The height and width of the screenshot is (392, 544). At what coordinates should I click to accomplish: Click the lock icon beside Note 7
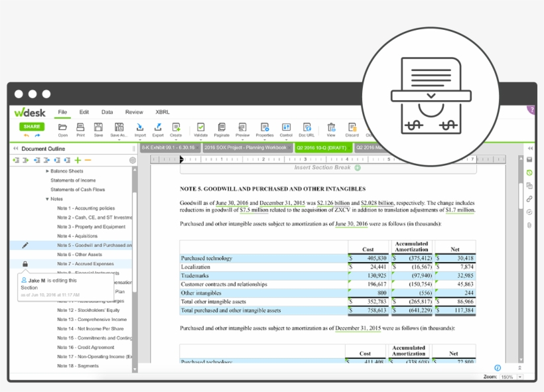(25, 264)
